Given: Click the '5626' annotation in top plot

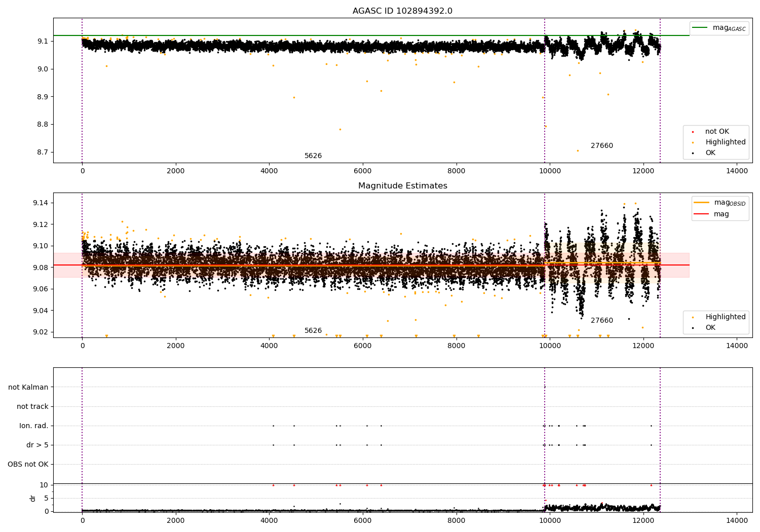Looking at the screenshot, I should tap(313, 156).
